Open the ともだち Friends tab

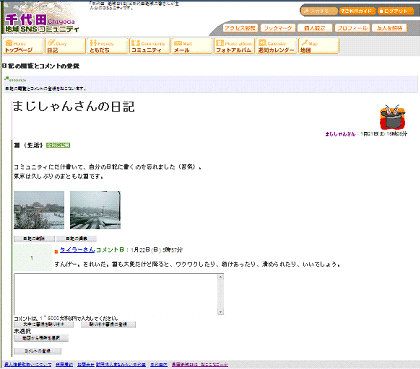coord(108,46)
